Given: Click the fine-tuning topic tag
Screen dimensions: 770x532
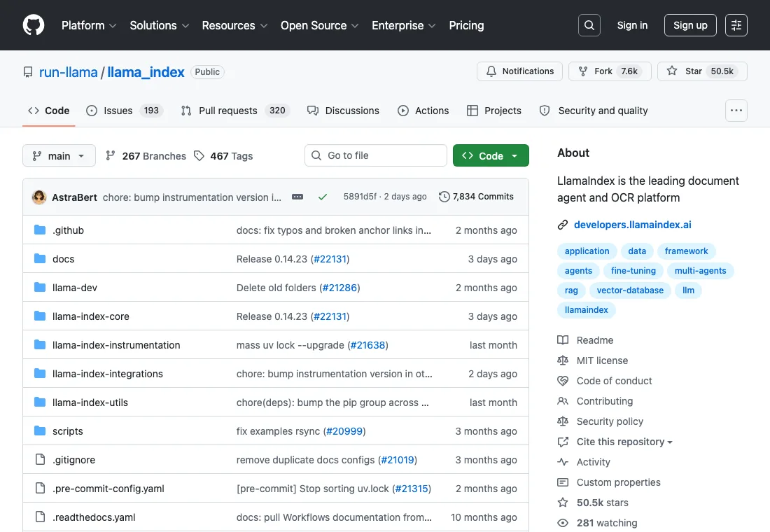Looking at the screenshot, I should pyautogui.click(x=633, y=271).
